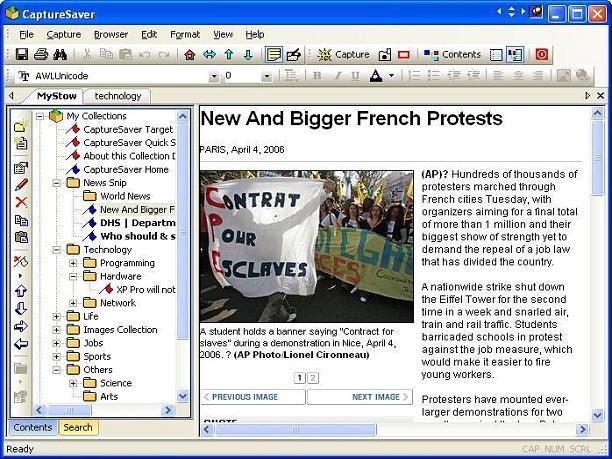Click the tree panel vertical scrollbar thumb
Screen dimensions: 612x459
183,230
